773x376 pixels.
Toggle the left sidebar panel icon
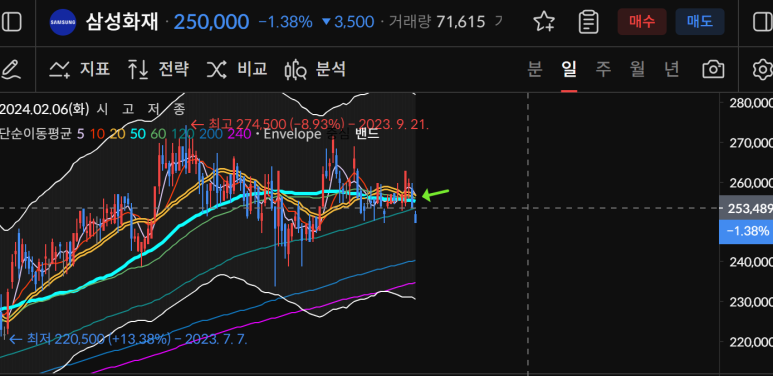[x=12, y=22]
